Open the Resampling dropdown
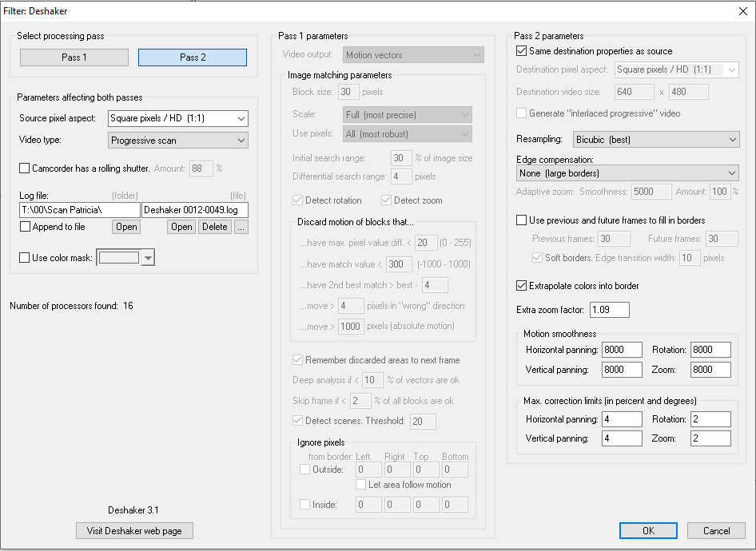This screenshot has height=551, width=756. pyautogui.click(x=656, y=140)
